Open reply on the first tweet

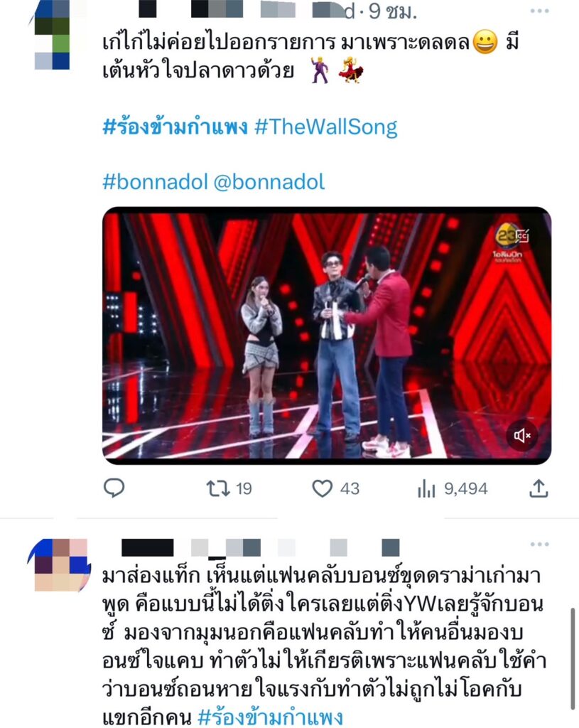[x=114, y=488]
